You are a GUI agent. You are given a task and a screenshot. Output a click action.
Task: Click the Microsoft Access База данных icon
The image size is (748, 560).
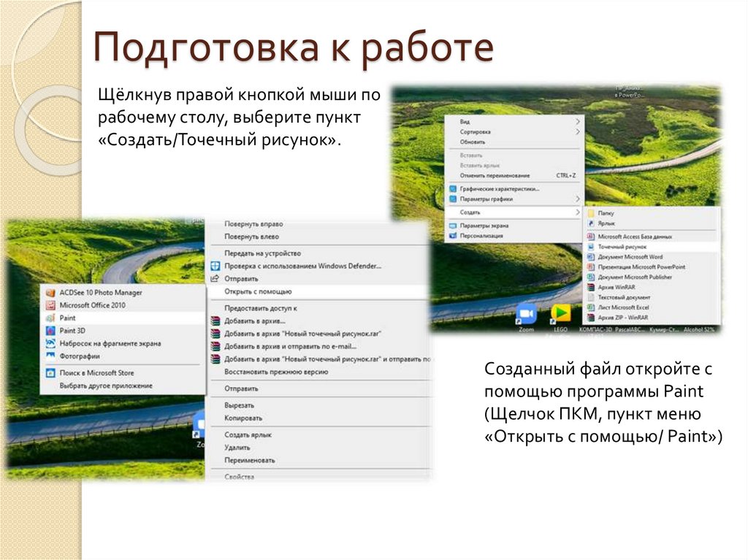[591, 236]
